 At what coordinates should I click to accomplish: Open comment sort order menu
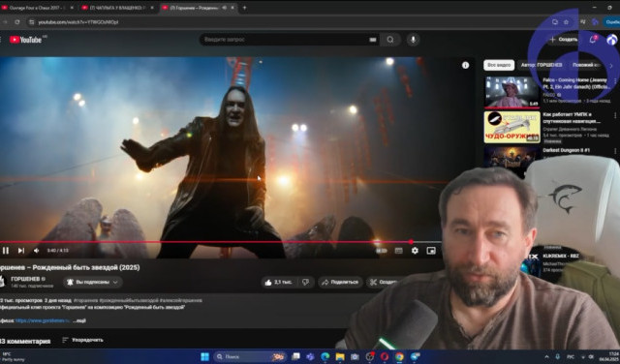[82, 340]
